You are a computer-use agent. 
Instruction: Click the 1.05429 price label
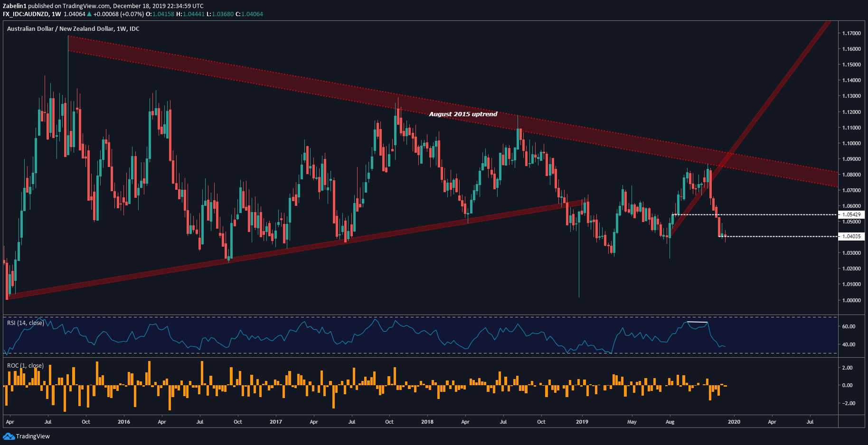851,214
